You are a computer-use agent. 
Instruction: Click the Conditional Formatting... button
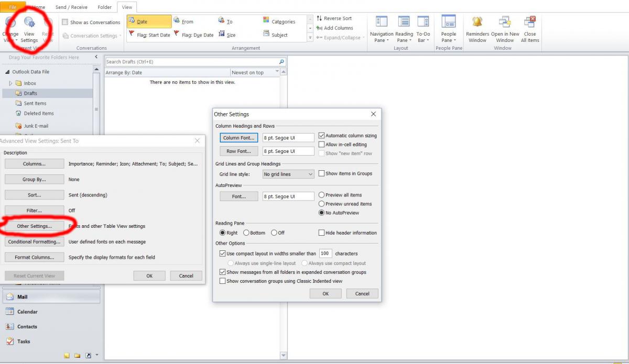point(34,242)
